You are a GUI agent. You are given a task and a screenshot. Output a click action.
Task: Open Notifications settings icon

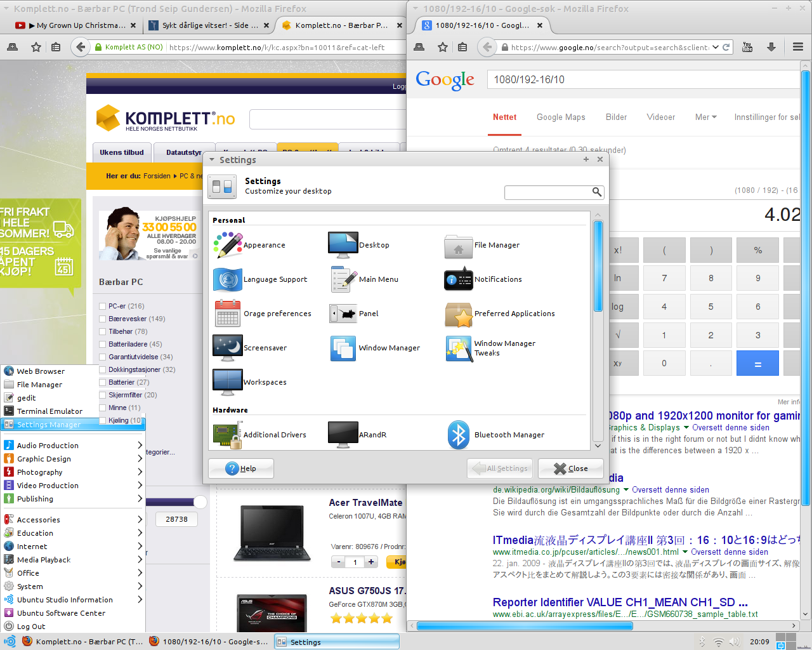pos(459,279)
